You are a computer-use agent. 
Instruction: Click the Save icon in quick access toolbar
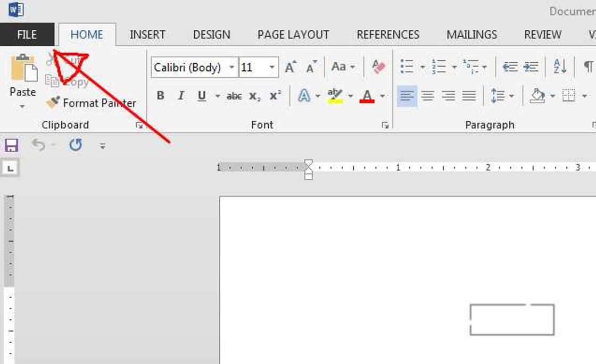11,145
